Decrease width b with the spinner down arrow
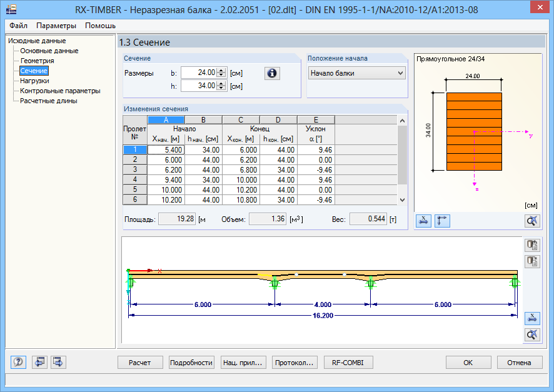Image resolution: width=554 pixels, height=392 pixels. (221, 75)
